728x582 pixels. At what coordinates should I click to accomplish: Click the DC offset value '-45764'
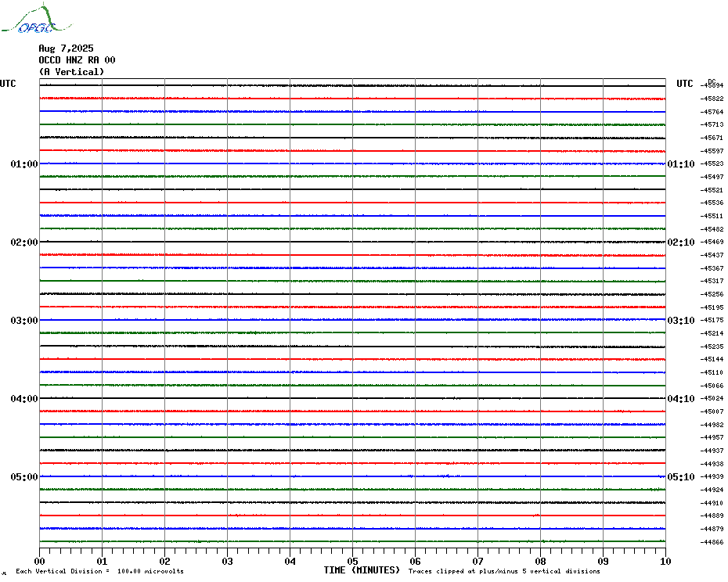712,112
